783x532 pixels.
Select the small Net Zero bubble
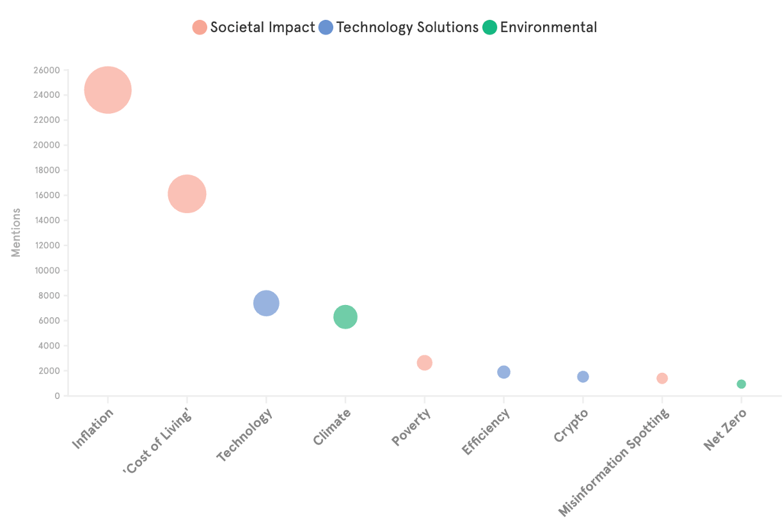[741, 384]
